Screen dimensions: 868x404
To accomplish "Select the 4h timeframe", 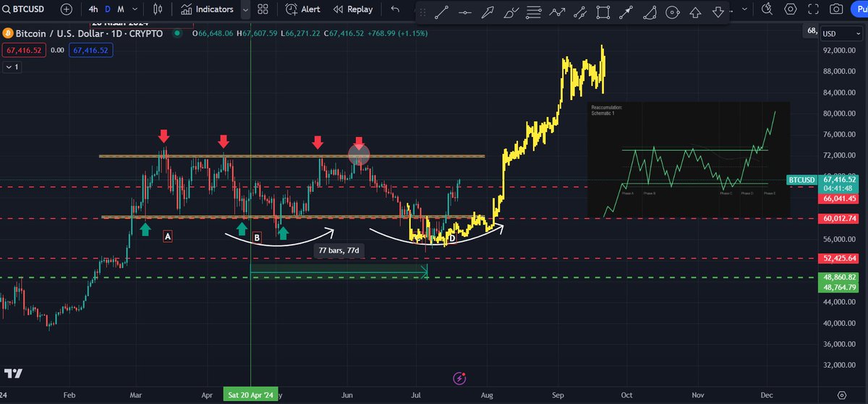I will pos(93,9).
